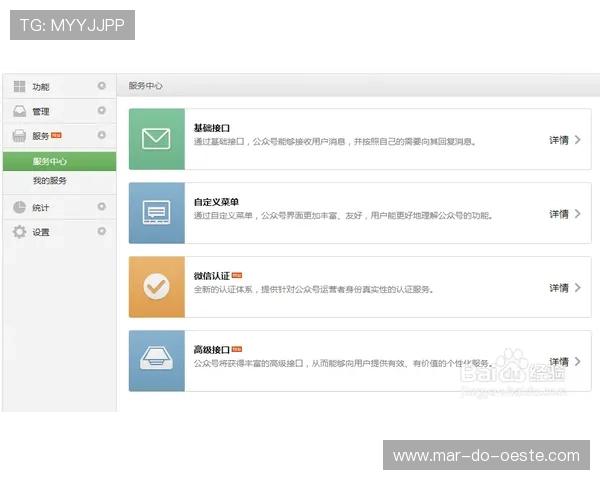
Task: Click the 设置 gear icon
Action: coord(19,232)
